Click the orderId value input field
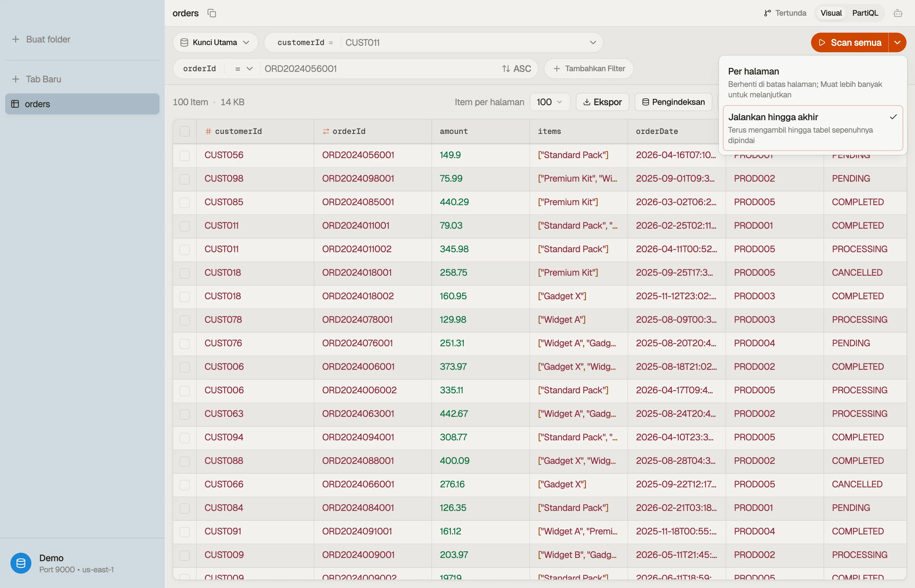The width and height of the screenshot is (915, 588). (380, 69)
